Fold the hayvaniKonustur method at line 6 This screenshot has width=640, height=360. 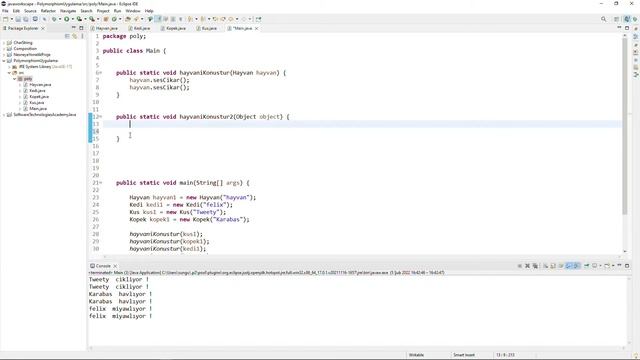coord(100,73)
